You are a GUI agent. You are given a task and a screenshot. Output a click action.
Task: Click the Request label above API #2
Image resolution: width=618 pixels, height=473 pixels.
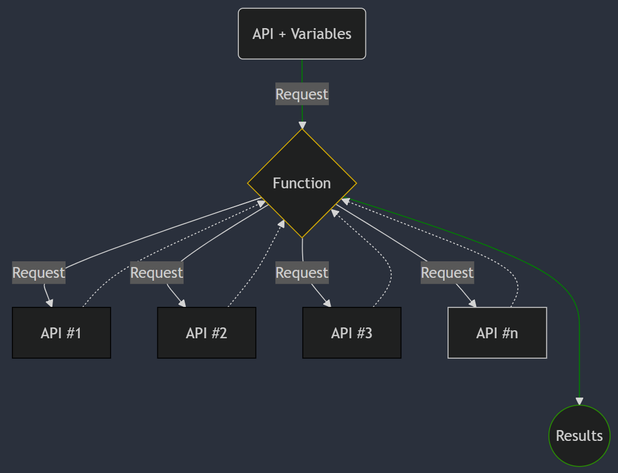[x=157, y=272]
